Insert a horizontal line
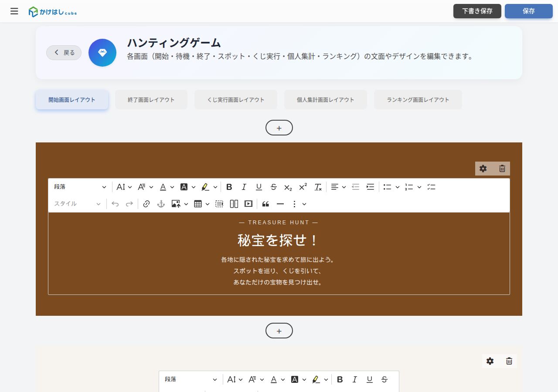Viewport: 558px width, 392px height. point(280,204)
